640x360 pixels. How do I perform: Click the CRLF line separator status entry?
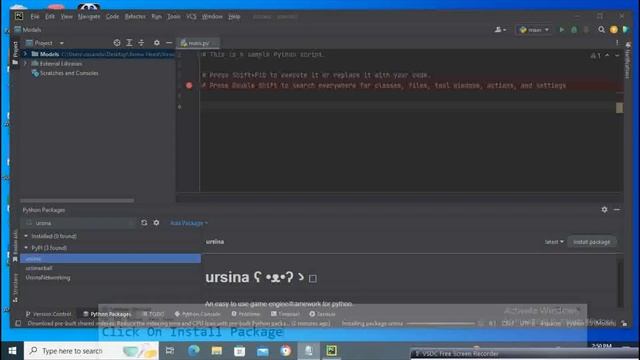coord(508,323)
